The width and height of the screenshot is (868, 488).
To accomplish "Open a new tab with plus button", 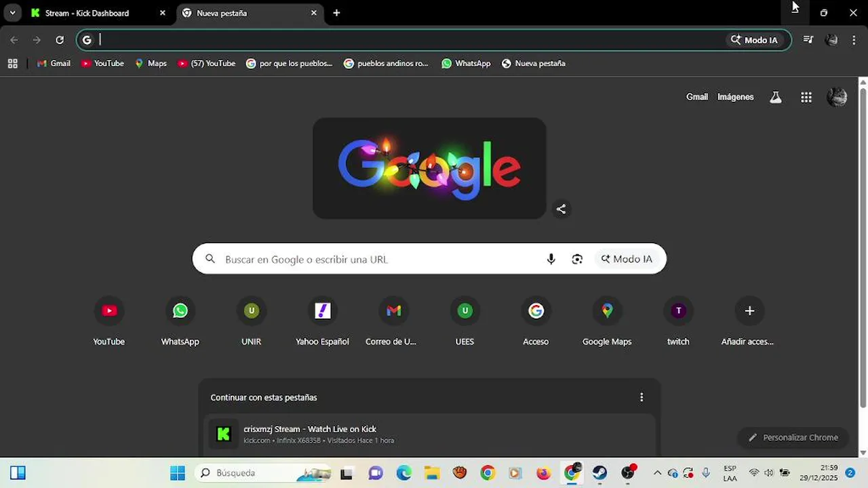I will [x=336, y=13].
